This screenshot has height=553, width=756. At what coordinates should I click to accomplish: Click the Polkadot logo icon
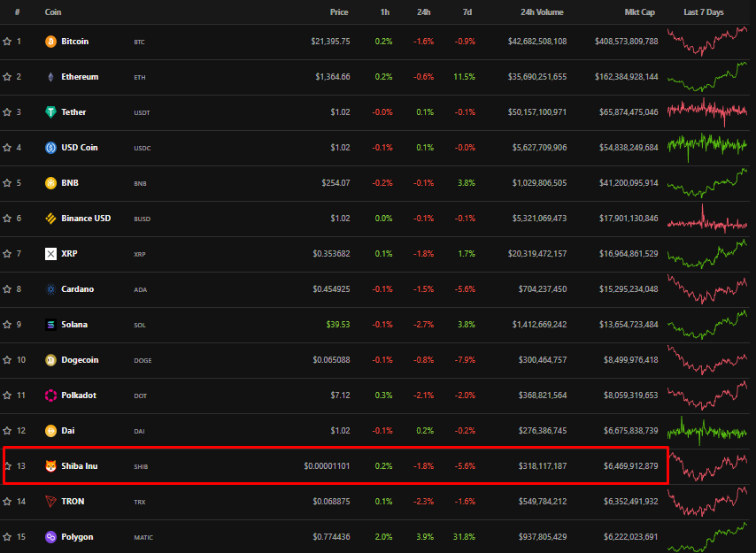pyautogui.click(x=50, y=396)
